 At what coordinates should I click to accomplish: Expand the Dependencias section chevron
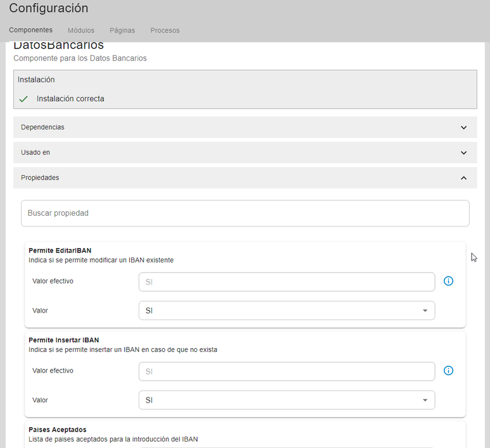click(x=464, y=127)
